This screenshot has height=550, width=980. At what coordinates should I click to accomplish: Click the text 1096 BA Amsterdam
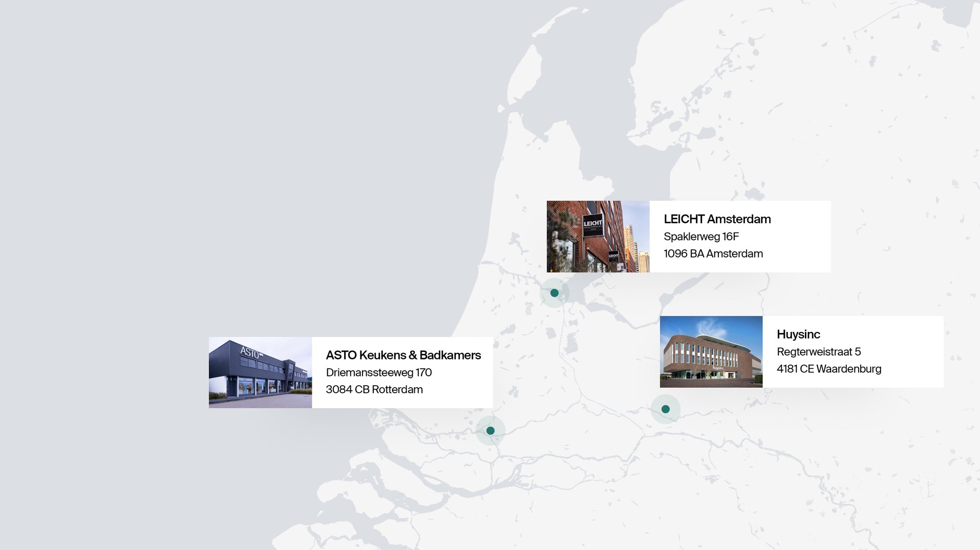click(713, 254)
